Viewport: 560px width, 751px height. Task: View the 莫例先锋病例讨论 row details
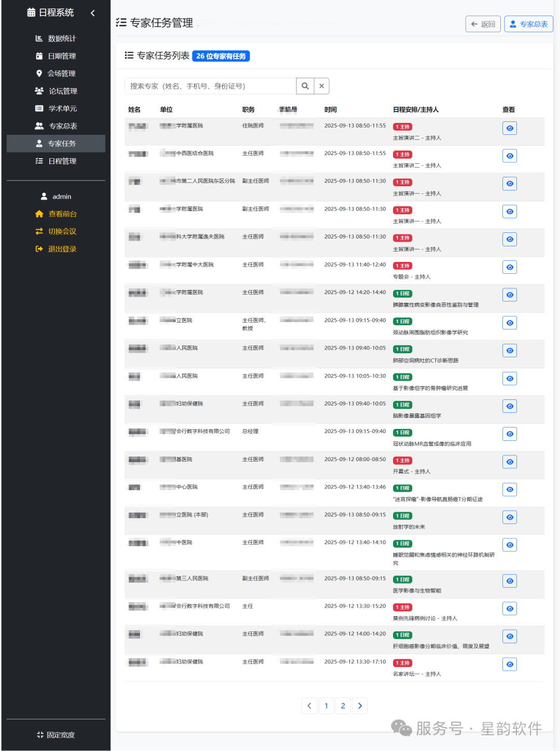pyautogui.click(x=510, y=609)
